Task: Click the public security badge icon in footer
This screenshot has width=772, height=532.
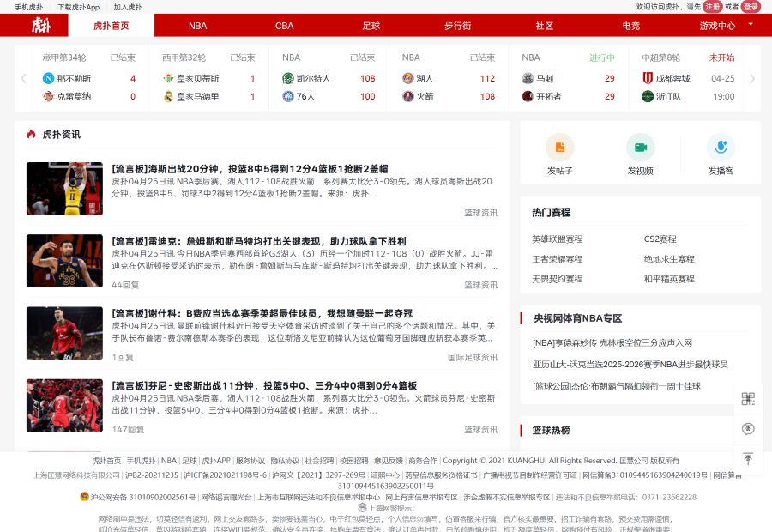Action: click(84, 494)
